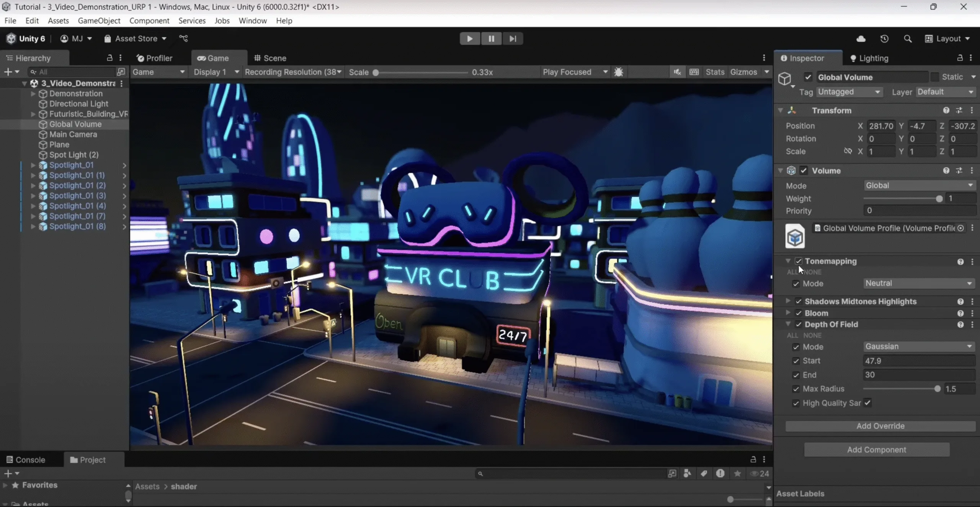This screenshot has height=507, width=980.
Task: Toggle Shadows Midtones Highlights checkbox
Action: (799, 301)
